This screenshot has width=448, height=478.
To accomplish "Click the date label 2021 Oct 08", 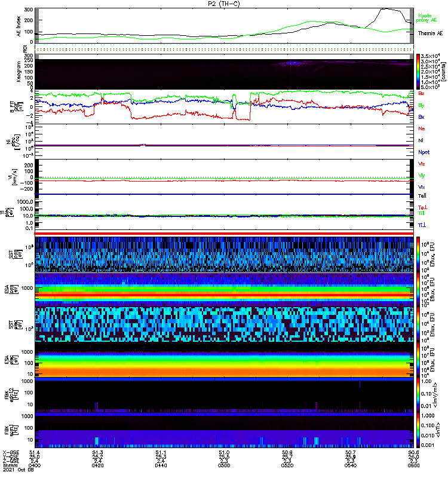I will coord(18,470).
